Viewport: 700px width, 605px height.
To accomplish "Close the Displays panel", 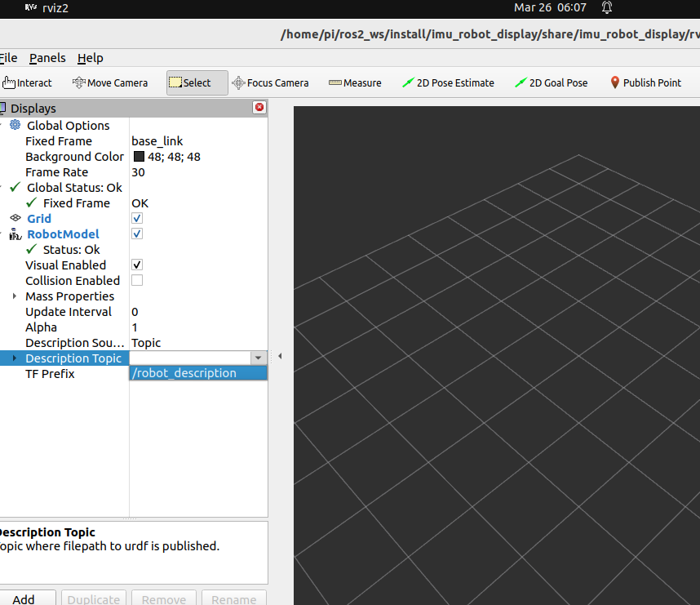I will pyautogui.click(x=259, y=107).
